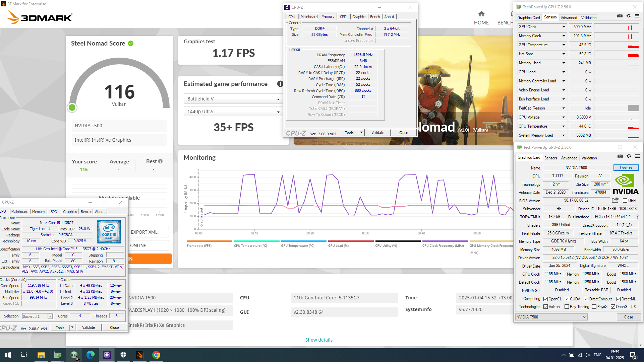The image size is (644, 362).
Task: Open Bench tab in top CPU-Z window
Action: [x=375, y=17]
